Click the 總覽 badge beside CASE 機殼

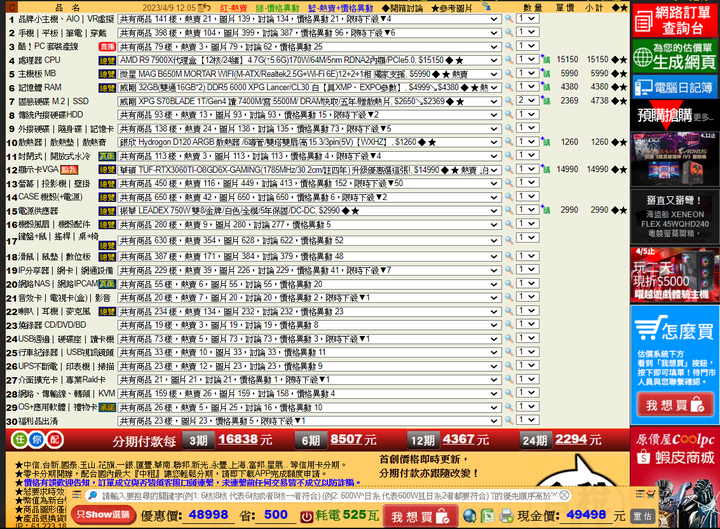pos(107,197)
